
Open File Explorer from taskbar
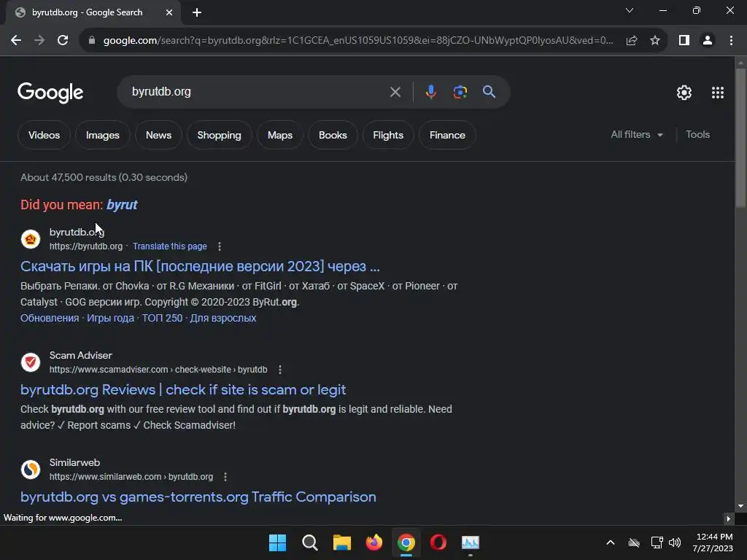(341, 542)
